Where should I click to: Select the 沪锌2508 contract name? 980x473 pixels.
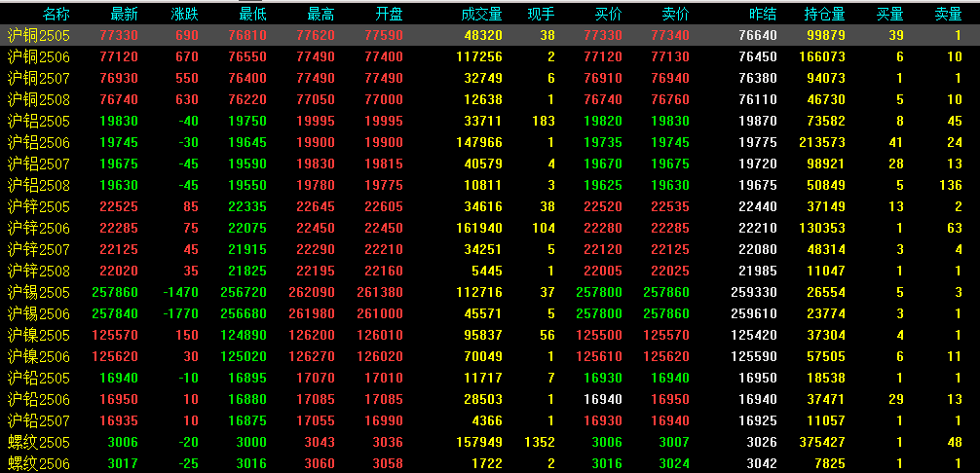point(39,271)
